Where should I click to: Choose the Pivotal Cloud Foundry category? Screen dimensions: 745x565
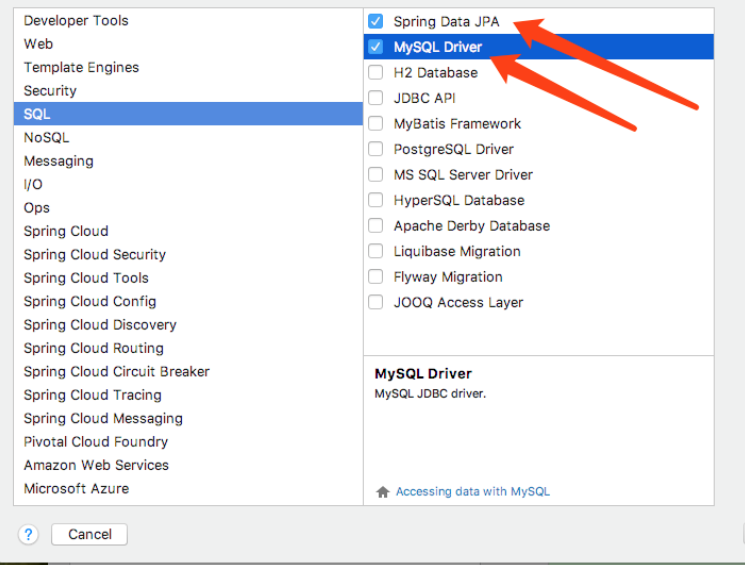[188, 441]
